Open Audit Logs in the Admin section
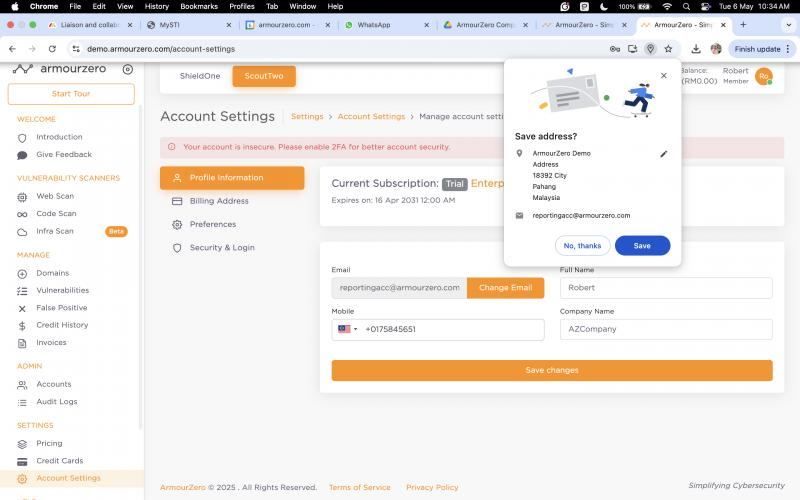Screen dimensions: 800x500 click(x=56, y=402)
